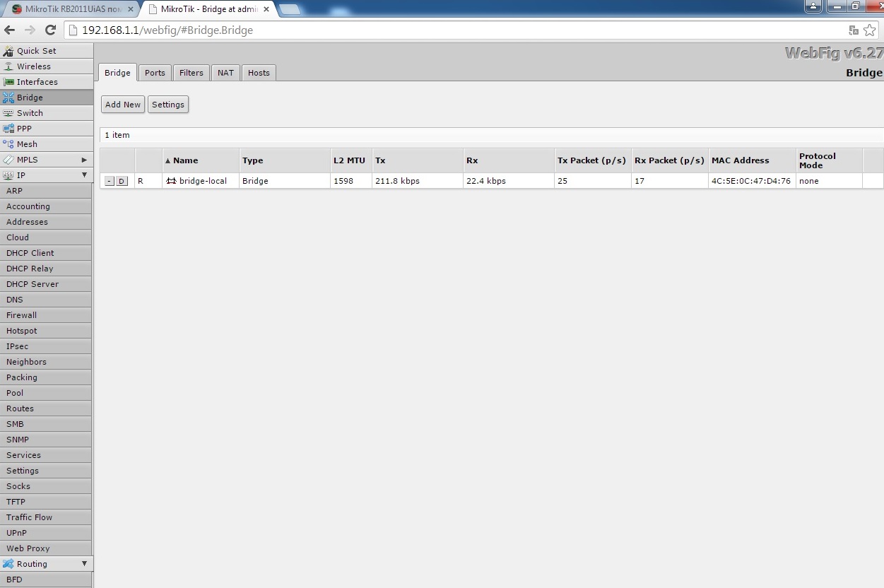
Task: Remove bridge-local with minus button
Action: click(x=109, y=181)
